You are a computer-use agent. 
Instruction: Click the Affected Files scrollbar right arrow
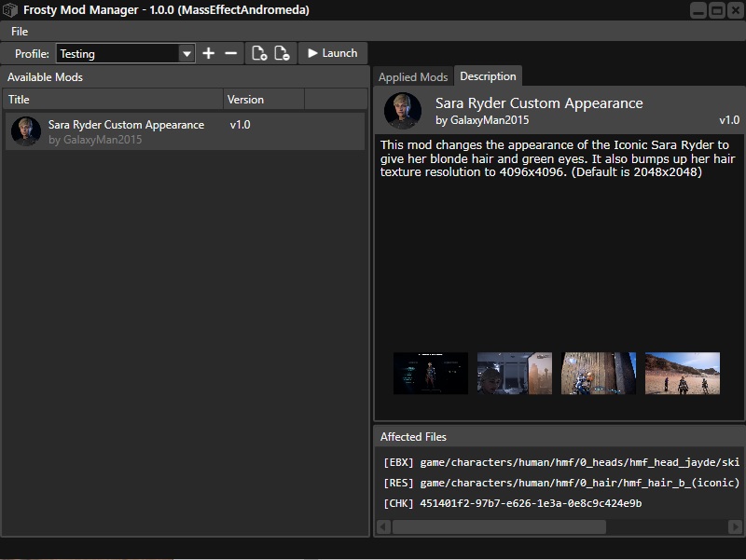[735, 527]
